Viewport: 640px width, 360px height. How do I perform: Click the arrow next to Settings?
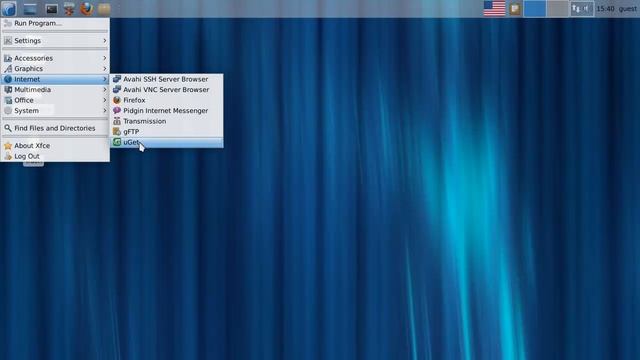(x=105, y=40)
